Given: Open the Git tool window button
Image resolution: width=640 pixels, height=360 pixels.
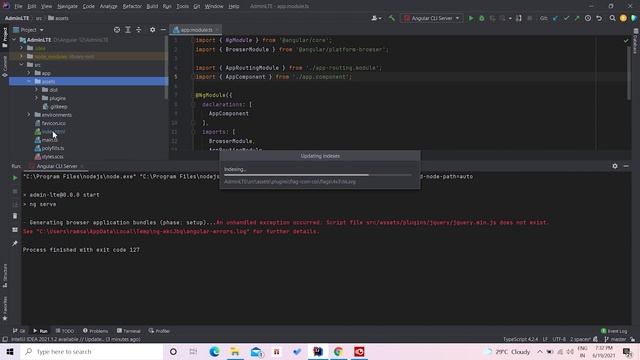Looking at the screenshot, I should pos(19,331).
